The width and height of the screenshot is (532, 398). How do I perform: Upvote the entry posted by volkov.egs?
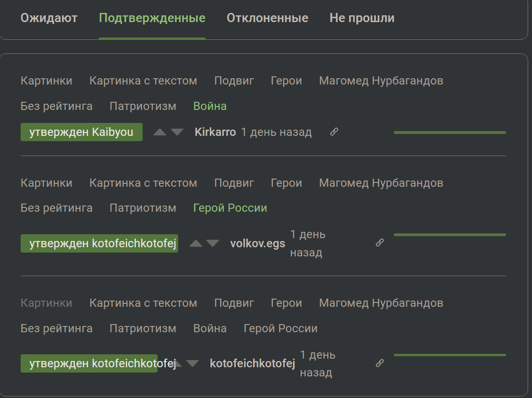196,243
